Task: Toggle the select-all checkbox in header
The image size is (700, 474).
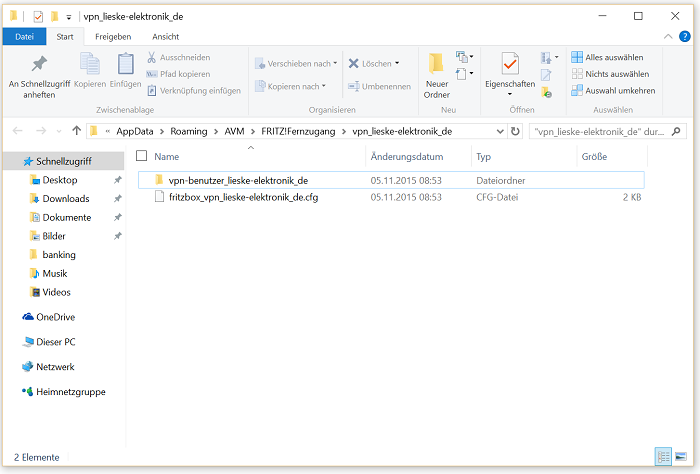Action: pyautogui.click(x=141, y=156)
